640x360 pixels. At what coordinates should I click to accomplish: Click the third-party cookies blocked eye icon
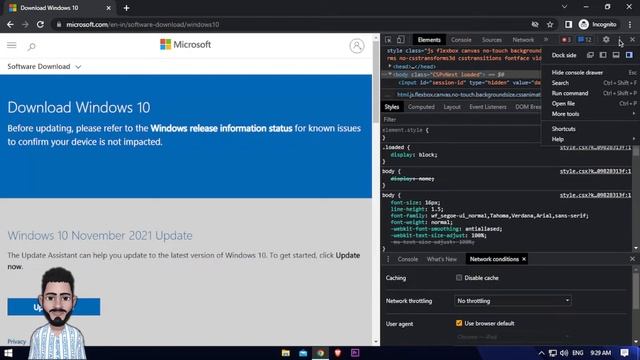tap(535, 24)
